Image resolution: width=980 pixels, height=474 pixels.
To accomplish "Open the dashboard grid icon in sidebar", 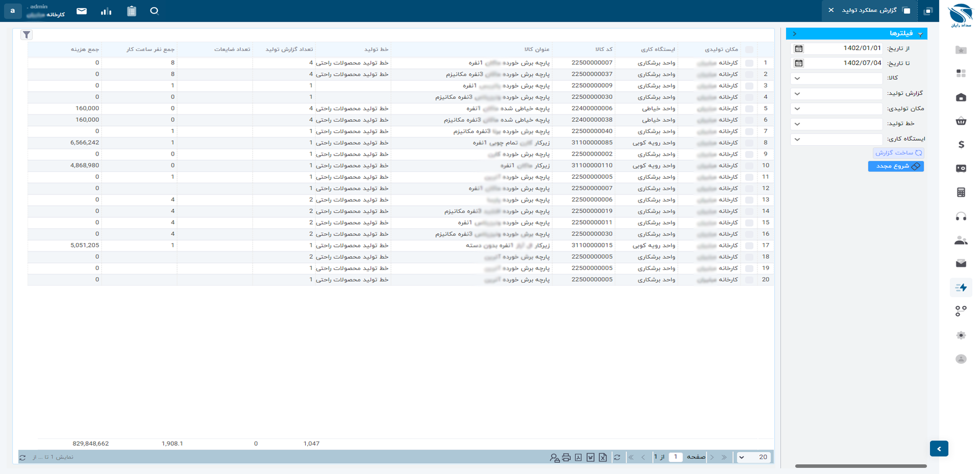I will [961, 74].
